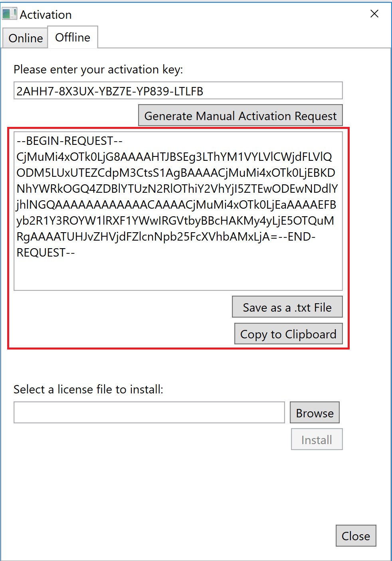Browse for a license file

[x=315, y=413]
